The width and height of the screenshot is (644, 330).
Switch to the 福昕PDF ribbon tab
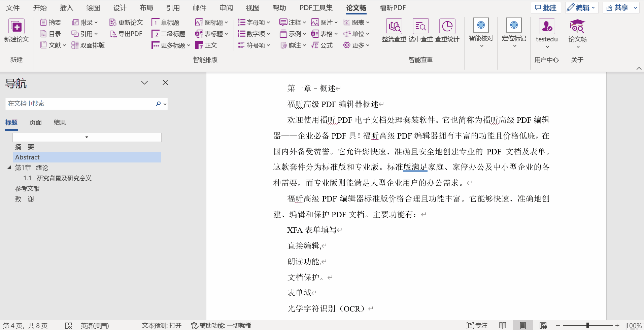(393, 8)
